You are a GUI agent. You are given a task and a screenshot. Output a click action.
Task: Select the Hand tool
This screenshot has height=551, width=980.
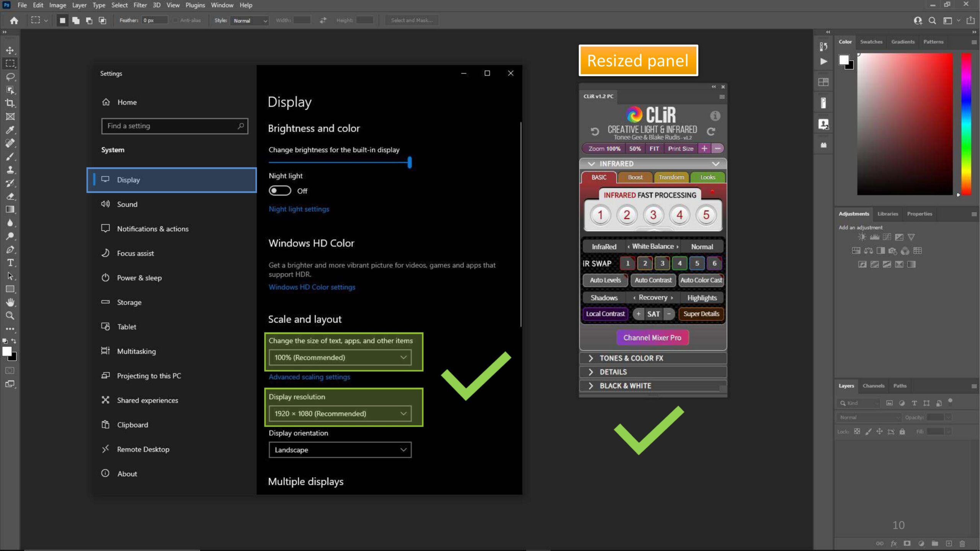(x=10, y=302)
